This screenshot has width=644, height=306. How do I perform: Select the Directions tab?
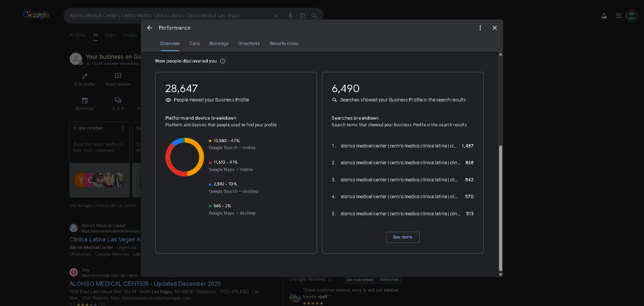click(249, 44)
